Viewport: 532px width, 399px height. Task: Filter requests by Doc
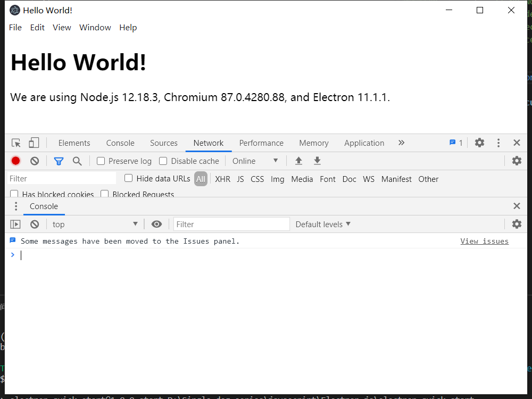tap(349, 179)
